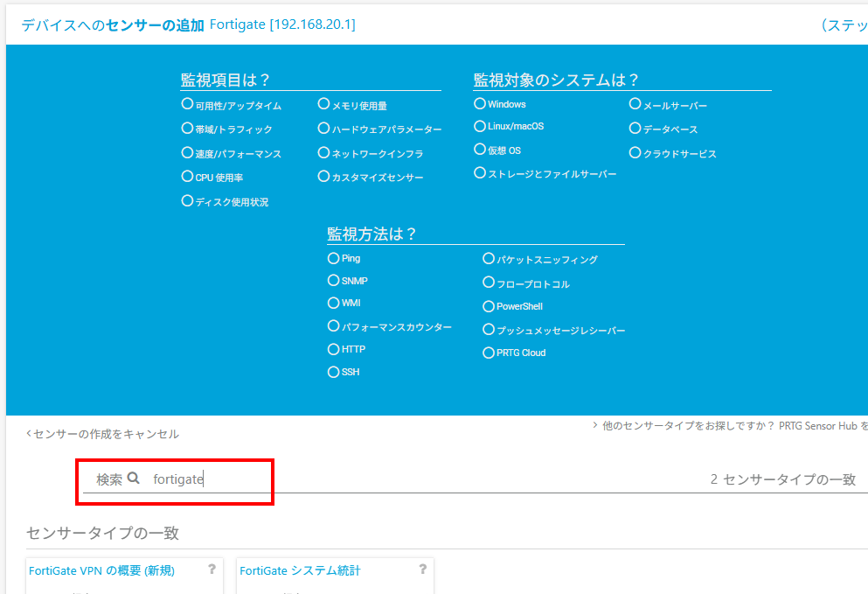Choose クラウドサービス as target system
This screenshot has height=594, width=868.
[x=635, y=152]
